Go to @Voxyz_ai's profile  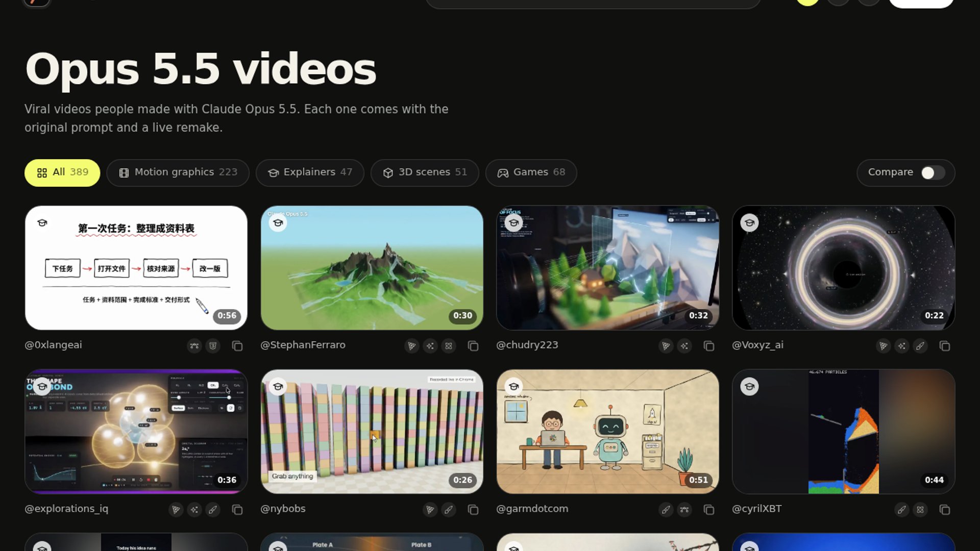tap(757, 345)
